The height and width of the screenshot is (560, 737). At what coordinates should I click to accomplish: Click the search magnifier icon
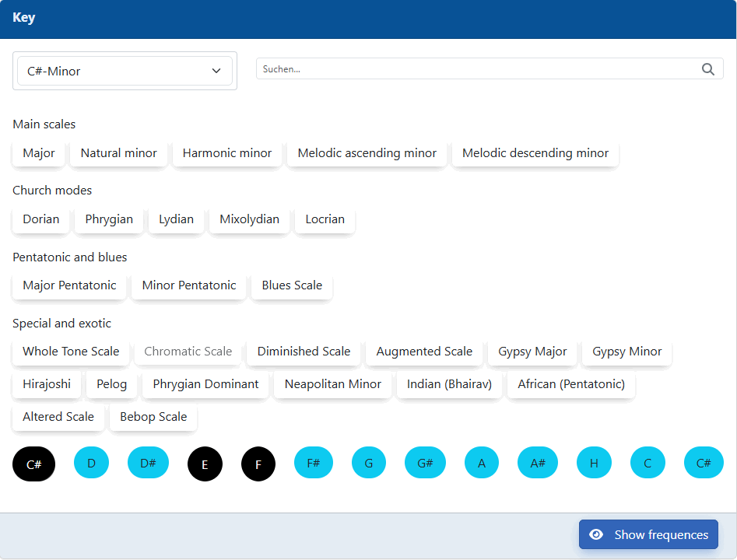click(708, 69)
